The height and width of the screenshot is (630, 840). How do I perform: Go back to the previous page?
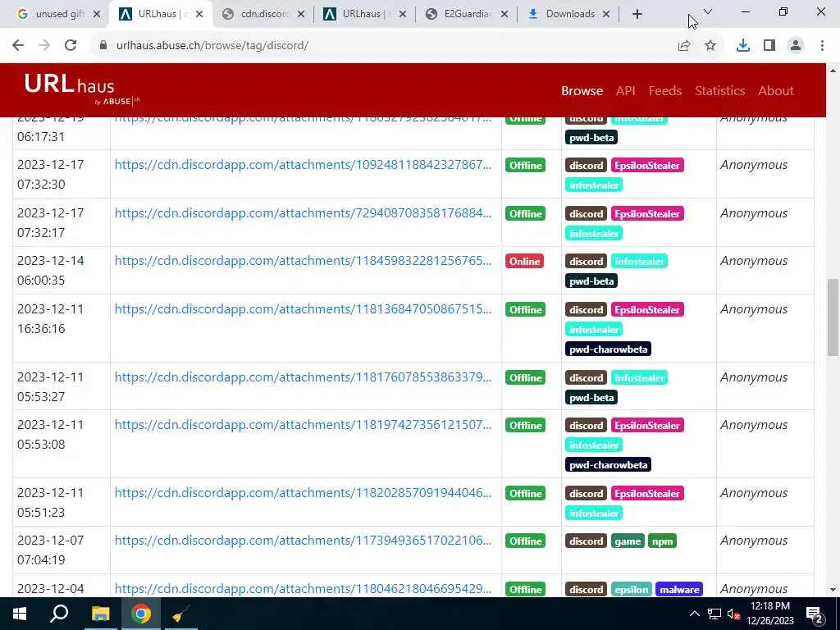(x=18, y=46)
